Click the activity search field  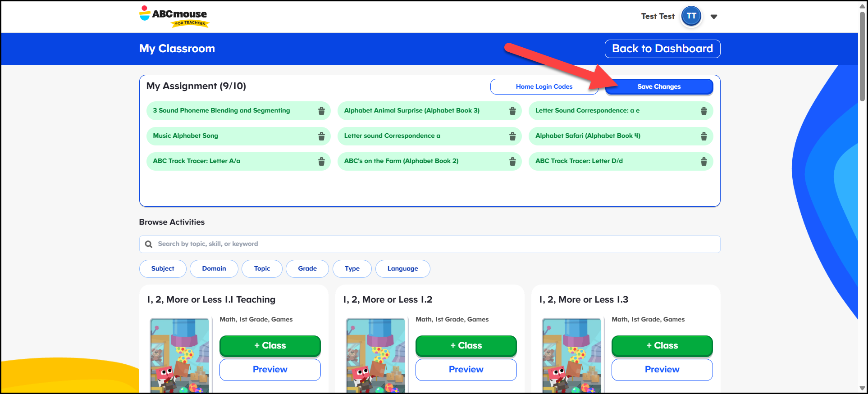429,244
